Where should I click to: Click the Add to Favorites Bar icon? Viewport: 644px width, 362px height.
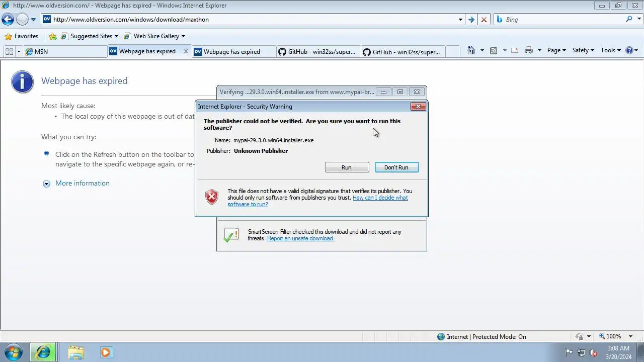pyautogui.click(x=52, y=36)
